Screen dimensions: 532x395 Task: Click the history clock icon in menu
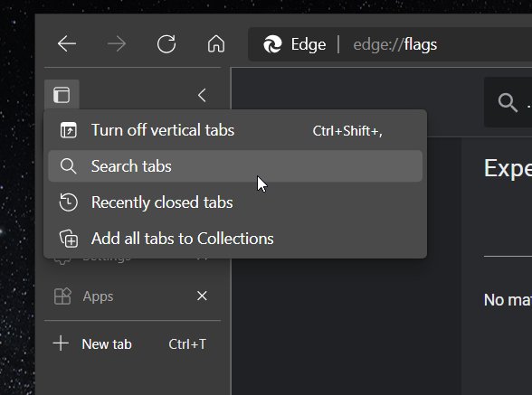tap(68, 202)
